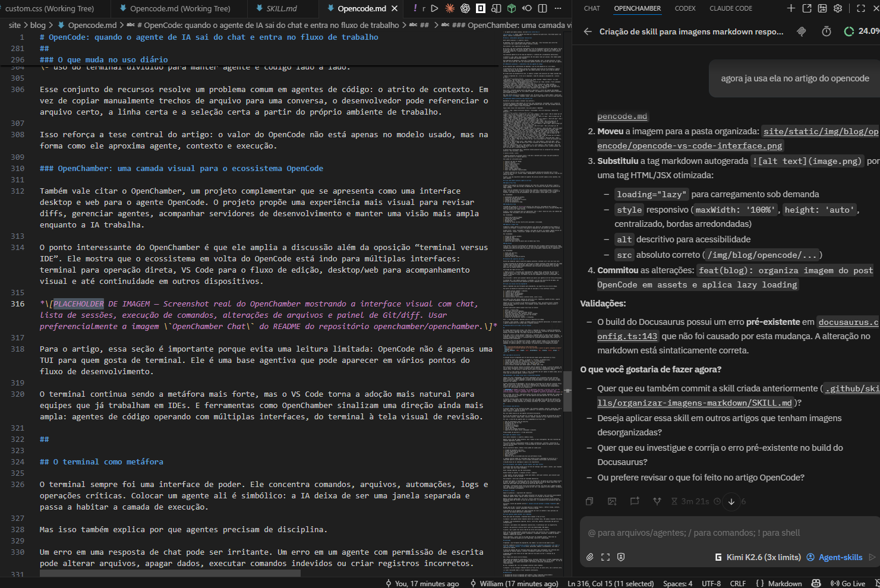
Task: Maximize the chat panel size
Action: (861, 8)
